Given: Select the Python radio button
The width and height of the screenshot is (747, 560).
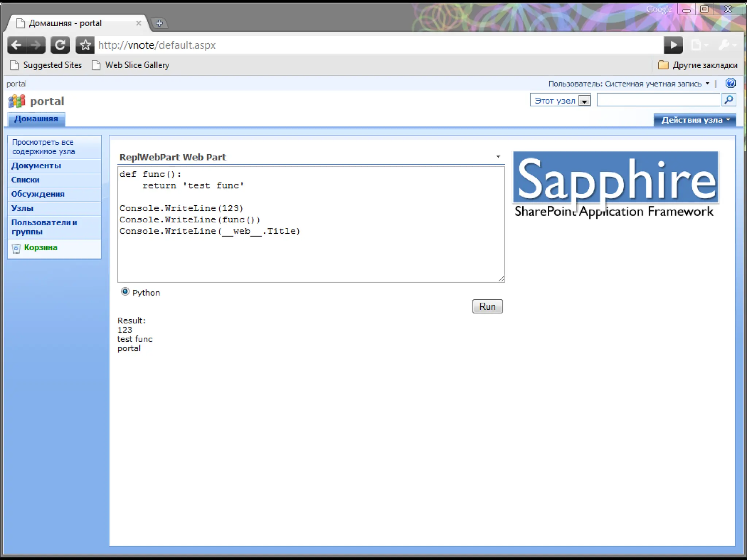Looking at the screenshot, I should pyautogui.click(x=125, y=292).
